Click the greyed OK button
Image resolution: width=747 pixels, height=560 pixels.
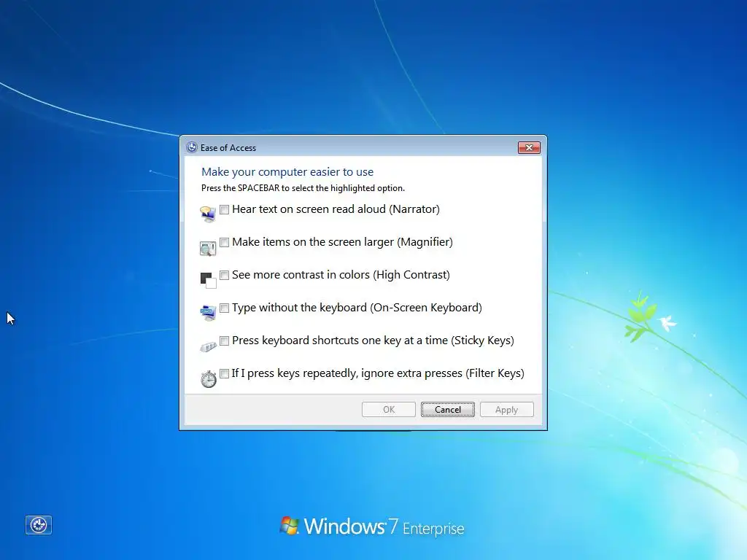[x=389, y=410]
